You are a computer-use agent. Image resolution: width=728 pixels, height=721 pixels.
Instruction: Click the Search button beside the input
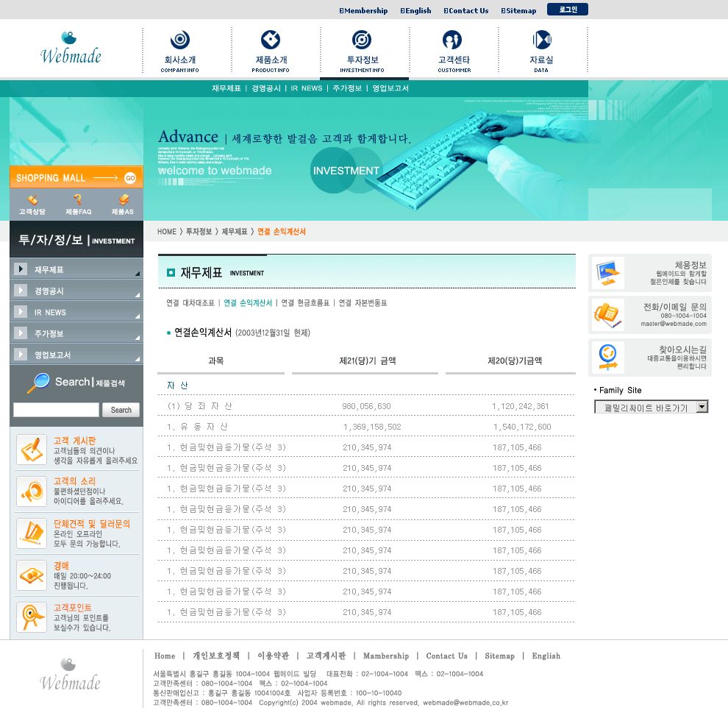tap(121, 410)
